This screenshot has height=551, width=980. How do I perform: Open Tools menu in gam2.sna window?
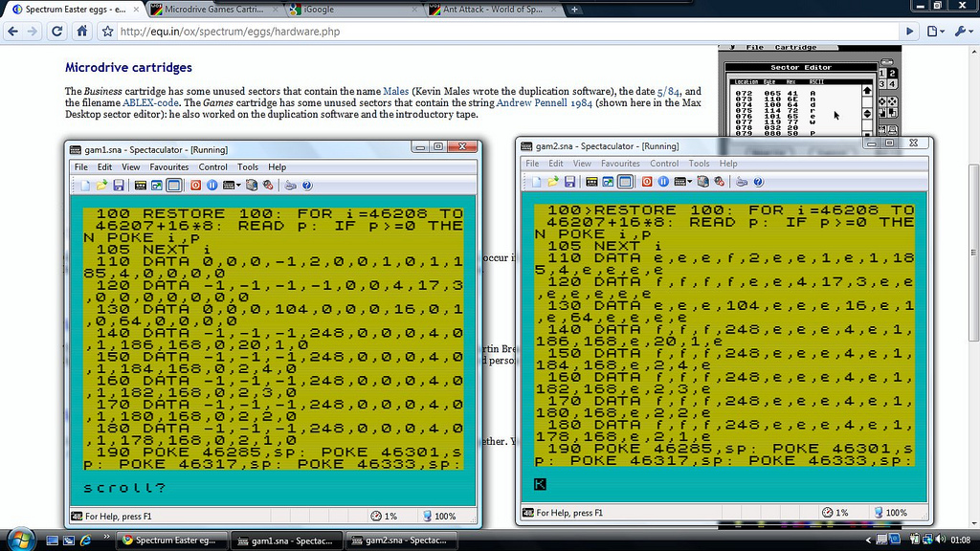699,163
